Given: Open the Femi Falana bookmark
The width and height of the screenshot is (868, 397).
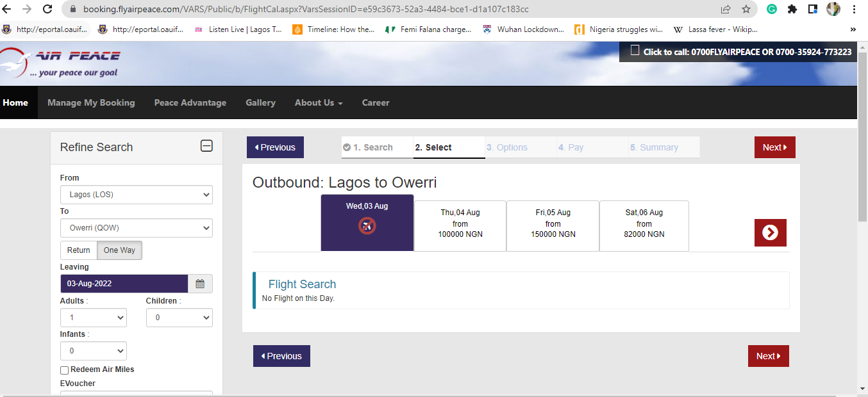Looking at the screenshot, I should click(428, 29).
